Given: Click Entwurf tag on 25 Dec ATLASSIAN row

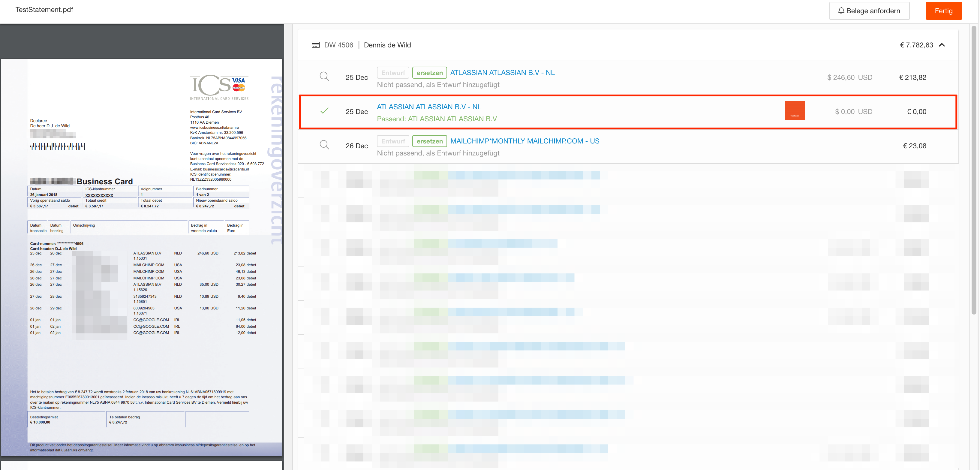Looking at the screenshot, I should point(393,73).
